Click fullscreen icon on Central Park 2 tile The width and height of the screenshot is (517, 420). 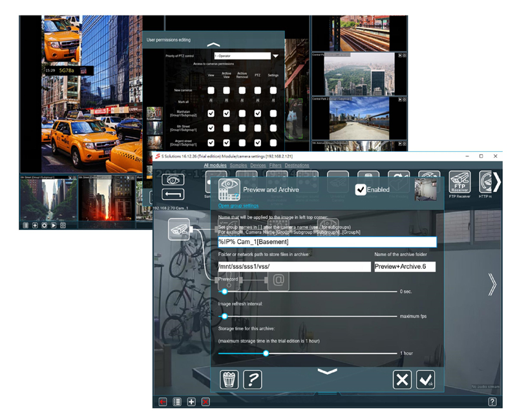pyautogui.click(x=405, y=100)
